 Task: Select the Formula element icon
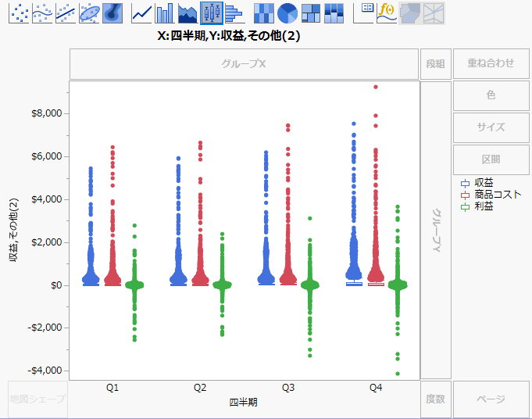[387, 13]
